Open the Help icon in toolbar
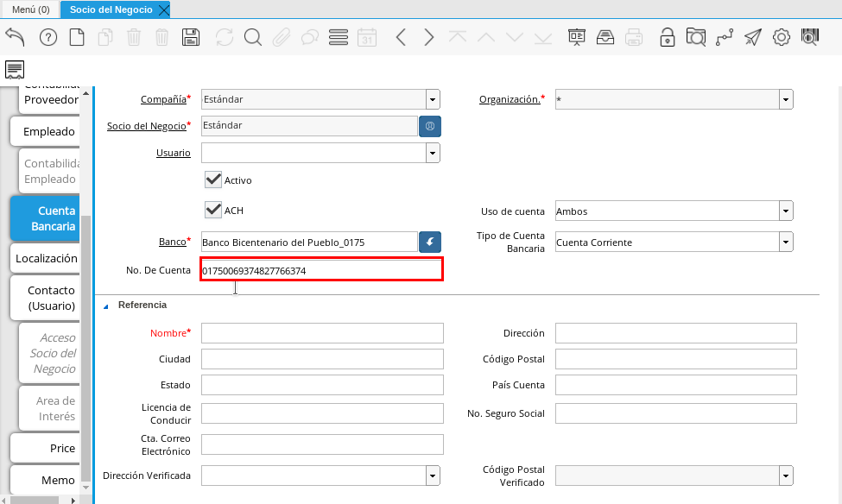 point(48,37)
